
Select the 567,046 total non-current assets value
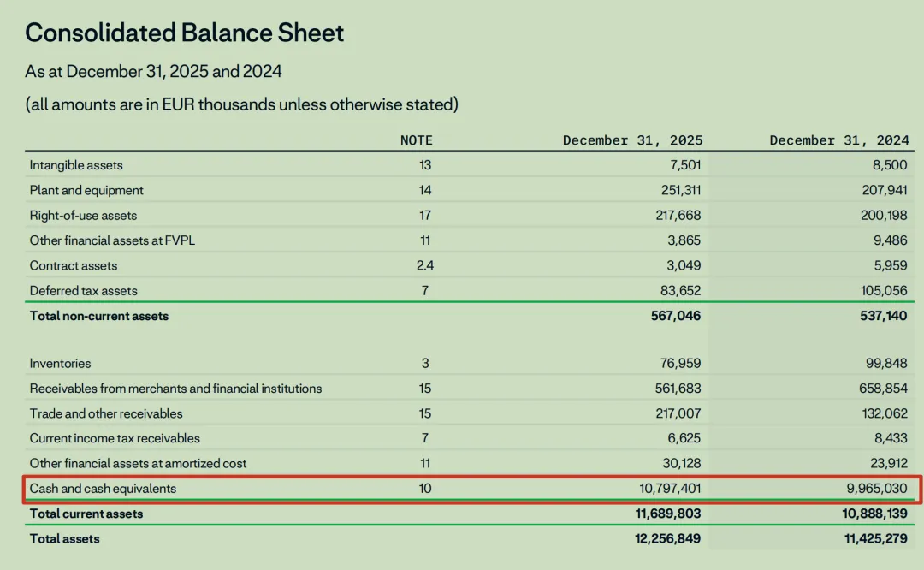[675, 316]
